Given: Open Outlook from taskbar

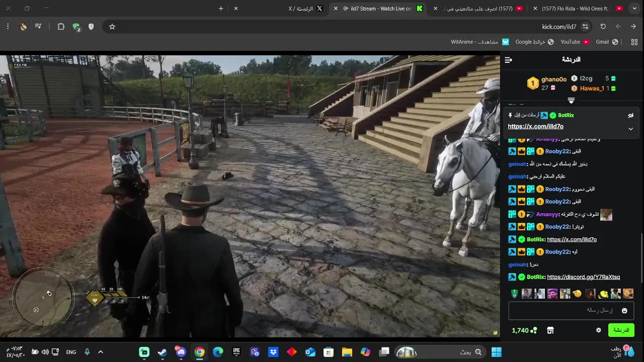Looking at the screenshot, I should (310, 352).
